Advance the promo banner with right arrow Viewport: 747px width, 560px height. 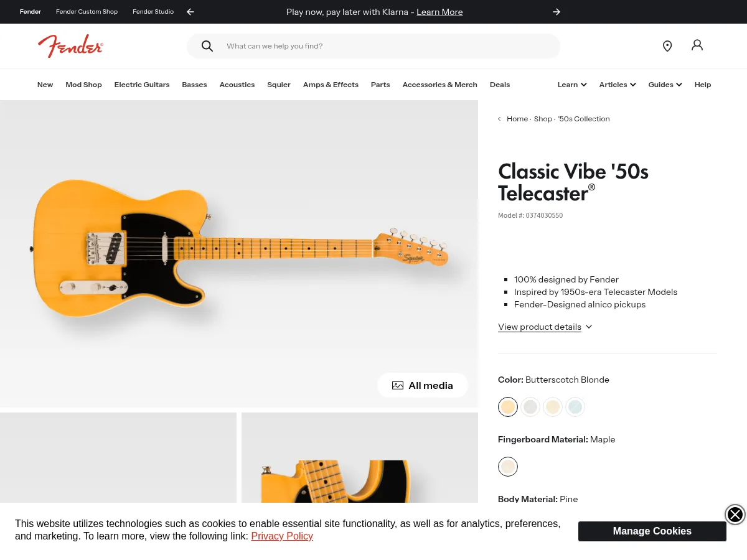coord(557,12)
